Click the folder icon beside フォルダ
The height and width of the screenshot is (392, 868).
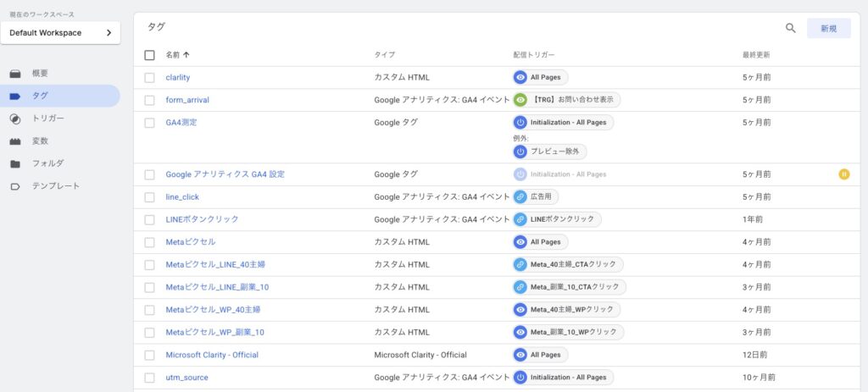(x=15, y=163)
